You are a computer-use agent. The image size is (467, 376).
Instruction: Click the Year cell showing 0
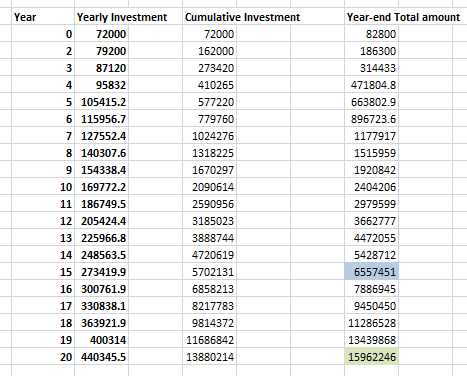(x=43, y=34)
